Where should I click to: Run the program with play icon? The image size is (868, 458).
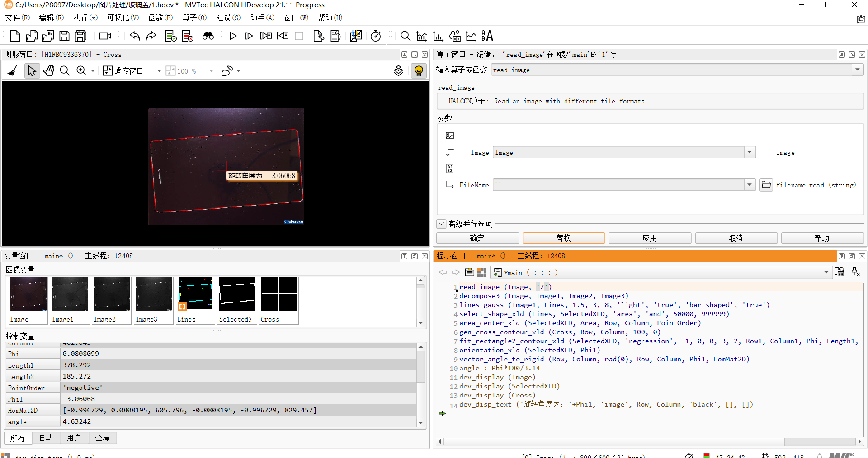point(233,36)
